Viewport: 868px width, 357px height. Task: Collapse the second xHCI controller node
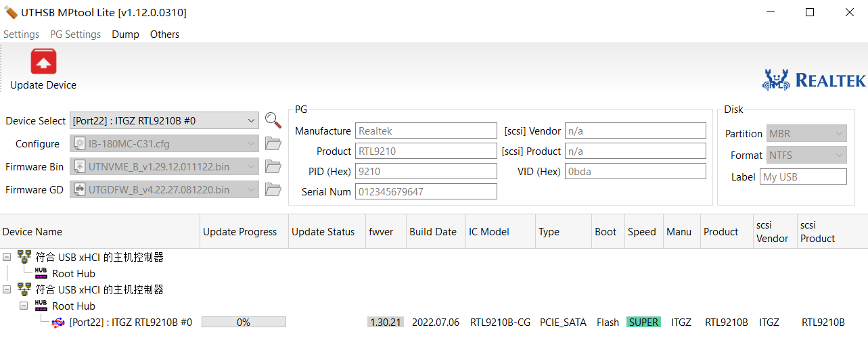(6, 289)
